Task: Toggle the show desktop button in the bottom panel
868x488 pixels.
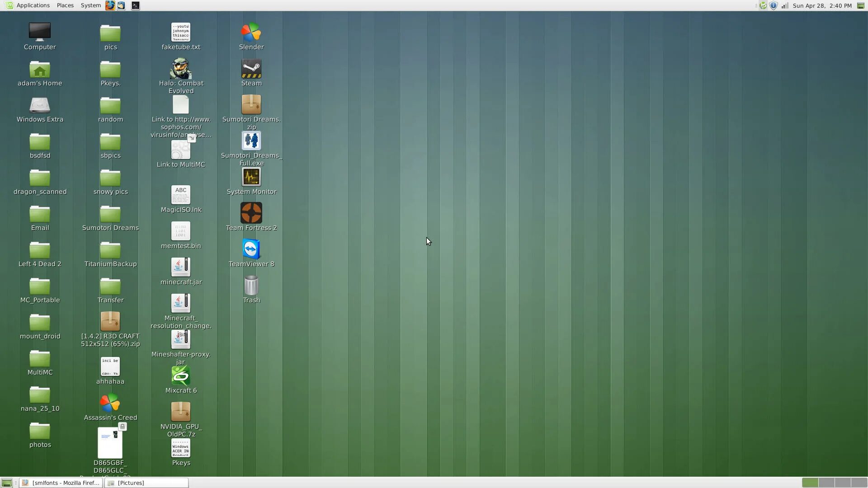Action: coord(6,483)
